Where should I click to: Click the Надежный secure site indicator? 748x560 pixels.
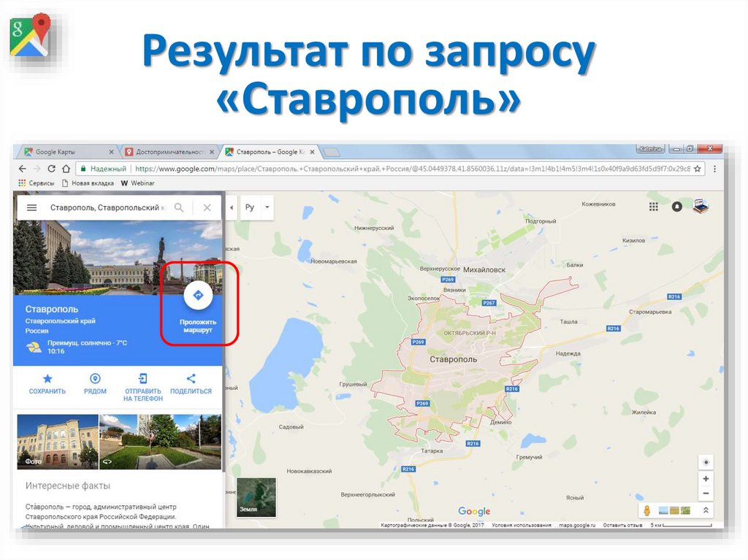(103, 169)
